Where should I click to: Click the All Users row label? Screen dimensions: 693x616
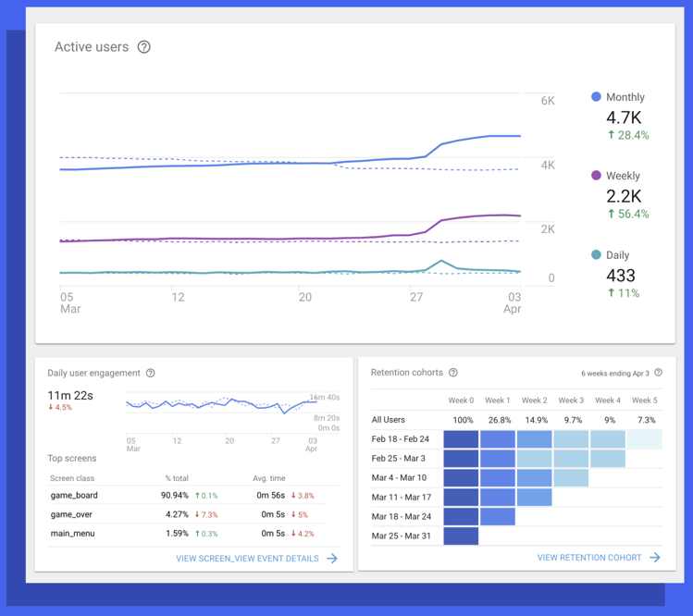pos(388,420)
